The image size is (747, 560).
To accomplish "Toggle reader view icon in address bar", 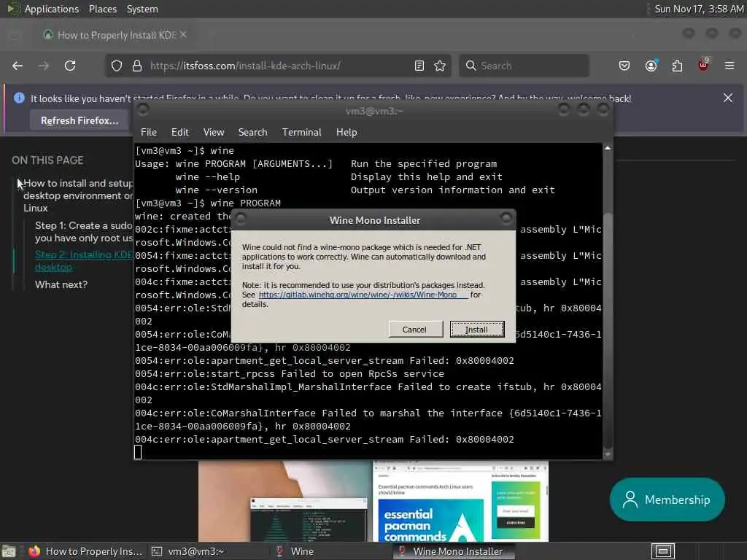I will pyautogui.click(x=419, y=66).
